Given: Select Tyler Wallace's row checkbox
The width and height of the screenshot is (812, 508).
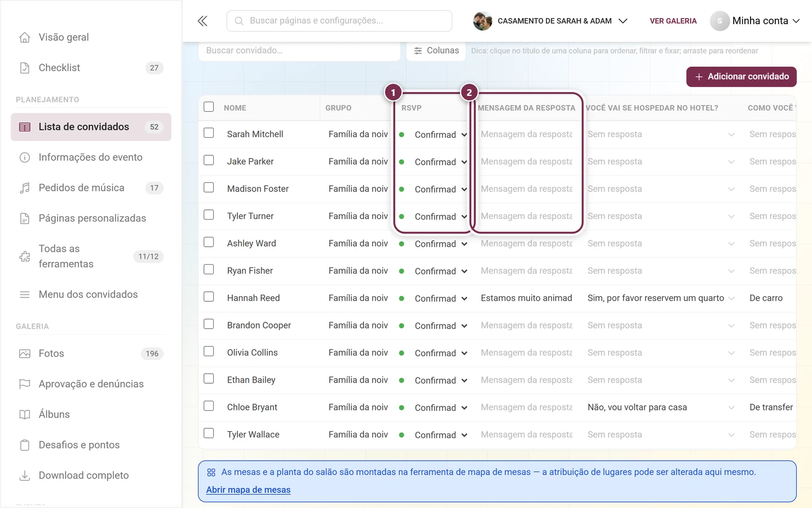Looking at the screenshot, I should (x=209, y=433).
